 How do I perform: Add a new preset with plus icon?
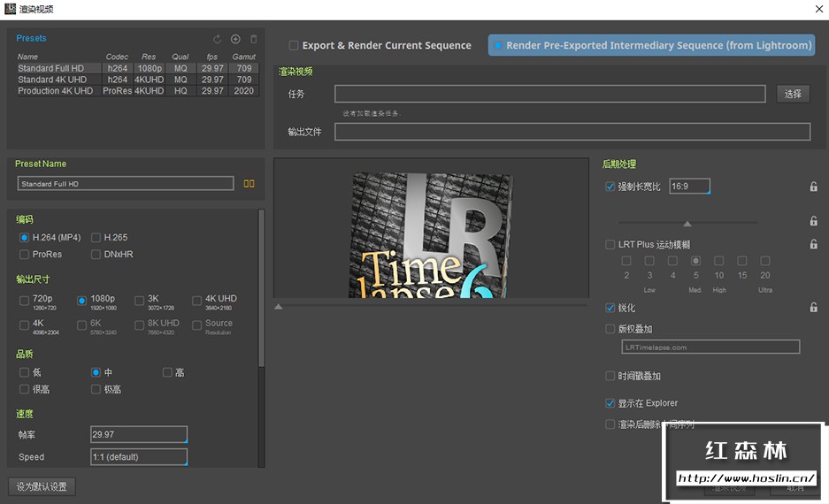coord(235,39)
